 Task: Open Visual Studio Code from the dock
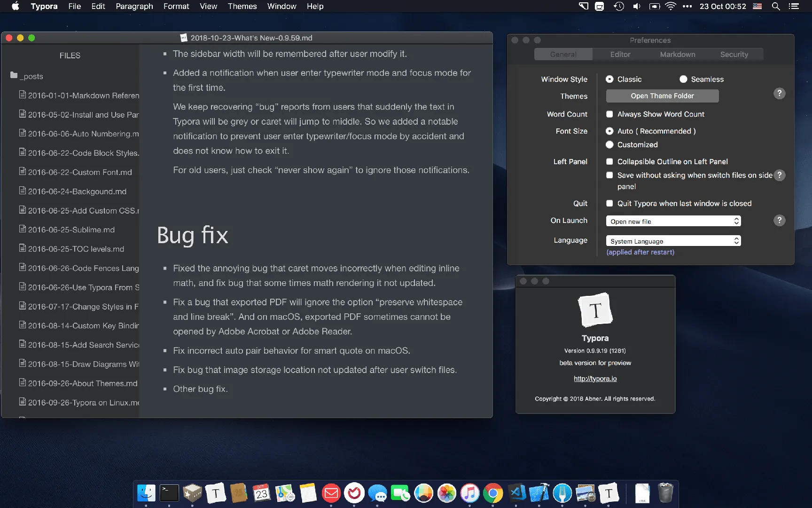click(x=516, y=493)
